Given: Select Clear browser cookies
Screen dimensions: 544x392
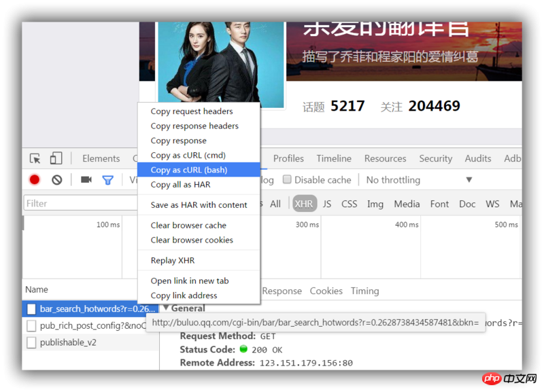Looking at the screenshot, I should tap(199, 240).
